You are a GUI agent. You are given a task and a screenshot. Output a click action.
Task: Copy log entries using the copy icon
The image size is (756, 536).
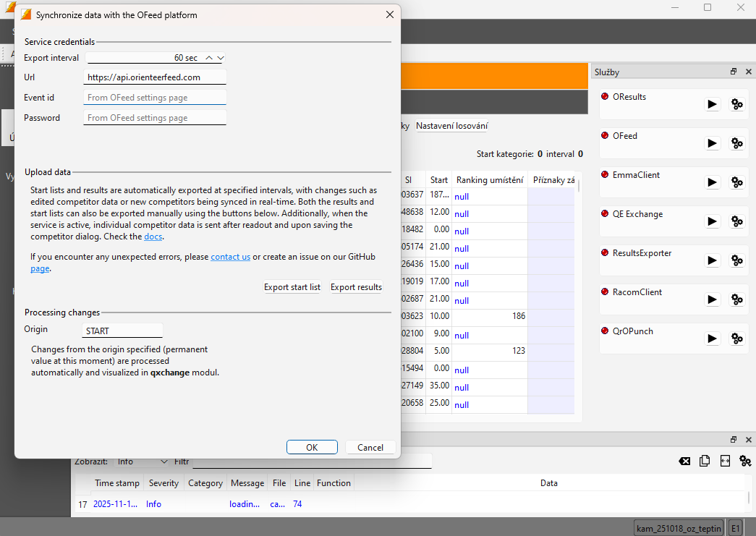(705, 461)
